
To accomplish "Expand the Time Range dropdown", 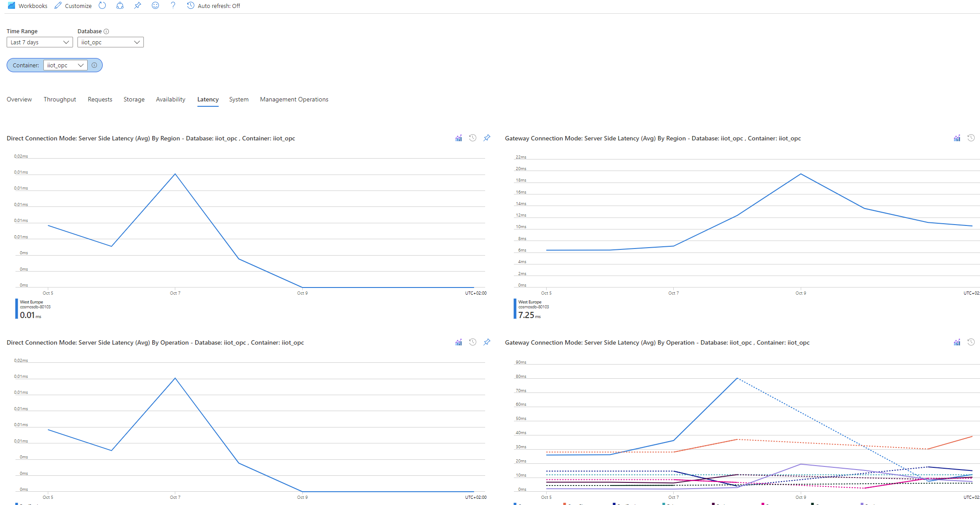I will tap(40, 42).
